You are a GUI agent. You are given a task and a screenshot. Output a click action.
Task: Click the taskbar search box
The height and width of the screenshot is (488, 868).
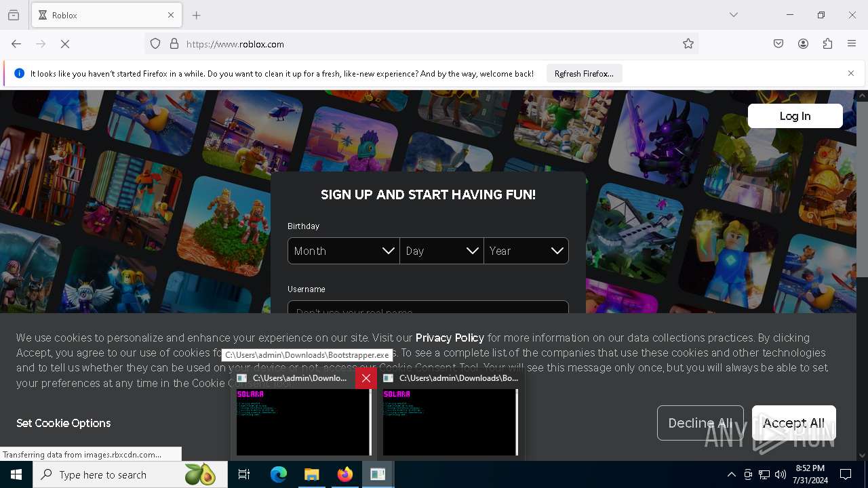click(130, 474)
